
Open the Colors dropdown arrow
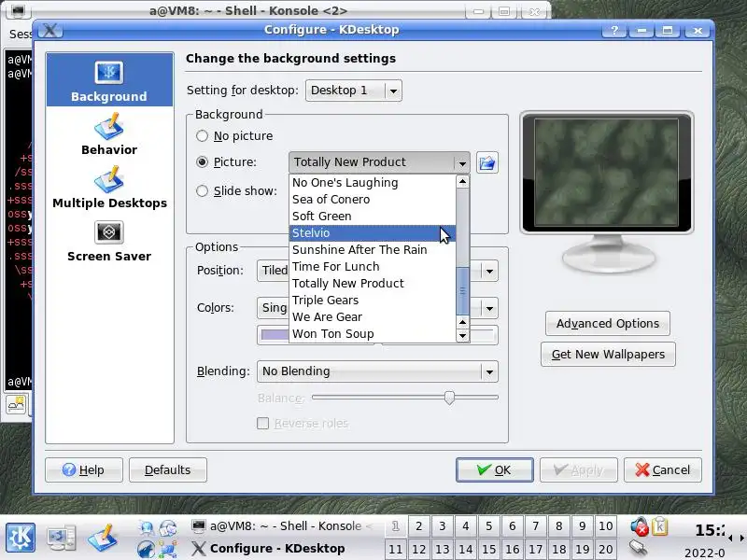pos(489,308)
